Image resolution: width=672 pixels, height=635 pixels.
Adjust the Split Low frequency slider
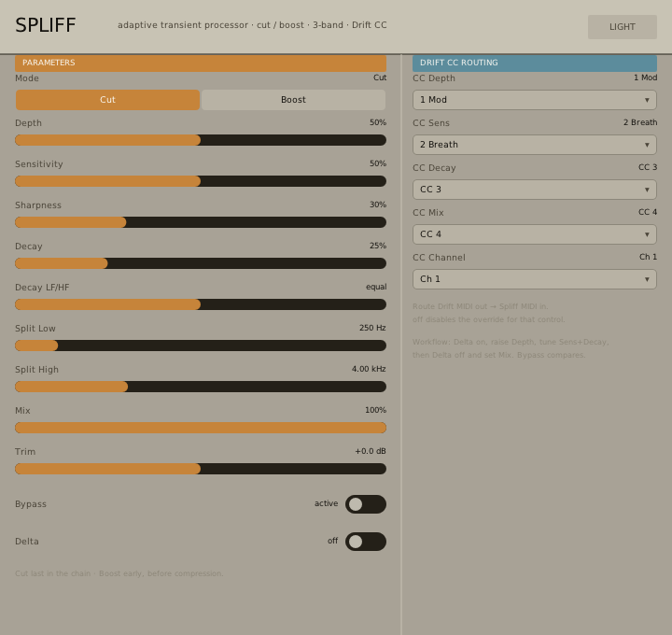point(201,346)
